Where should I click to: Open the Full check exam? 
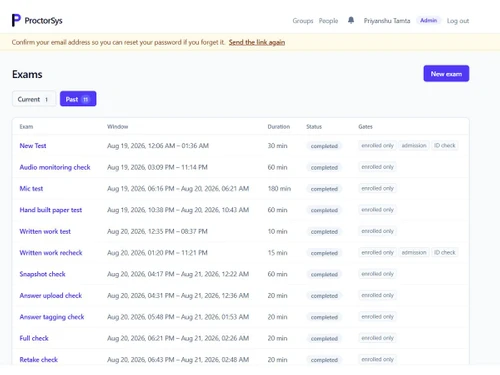[x=34, y=338]
